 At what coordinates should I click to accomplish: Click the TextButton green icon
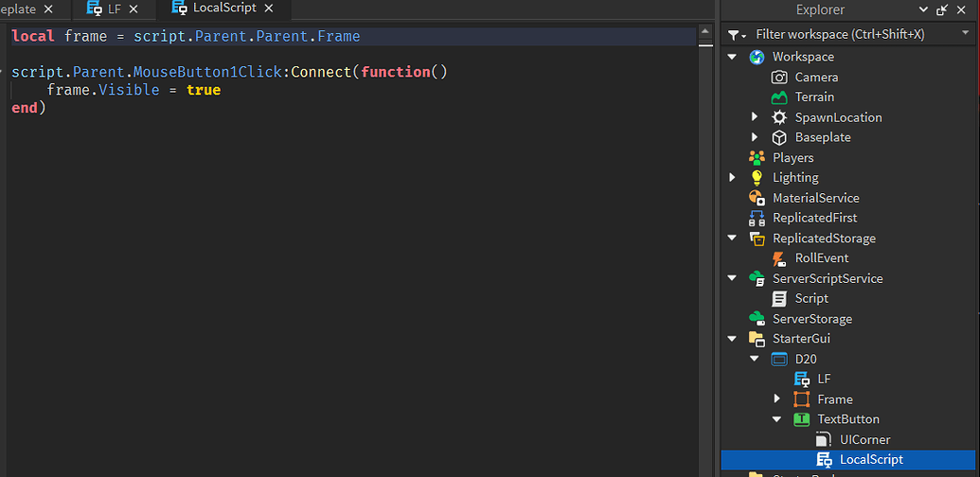coord(802,419)
